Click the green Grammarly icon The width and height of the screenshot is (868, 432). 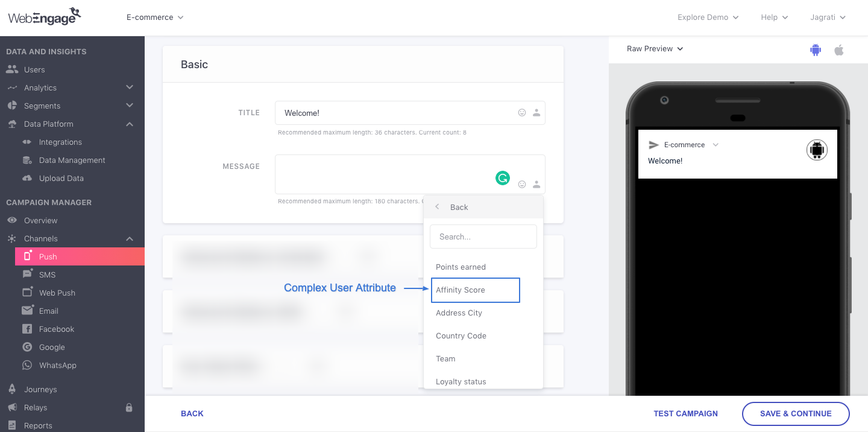tap(502, 178)
